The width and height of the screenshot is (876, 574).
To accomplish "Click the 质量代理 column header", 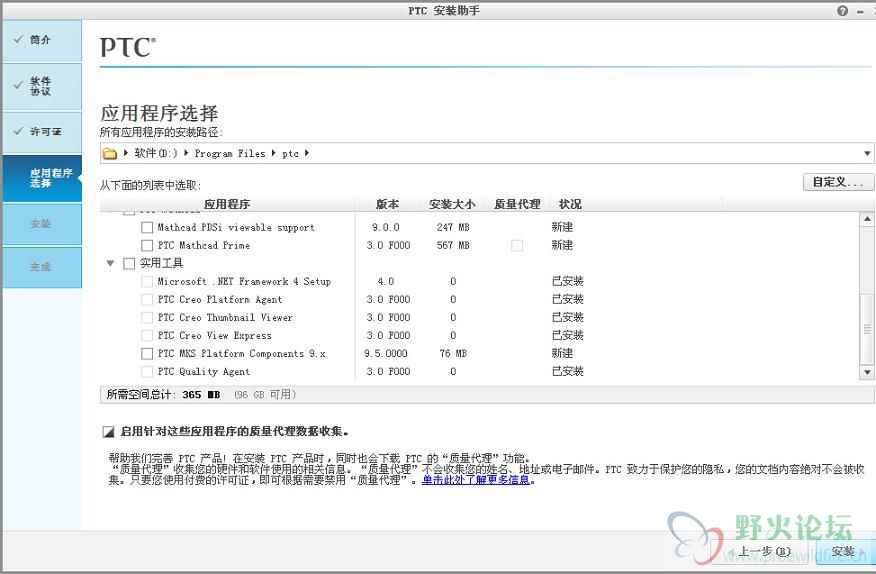I will (517, 204).
